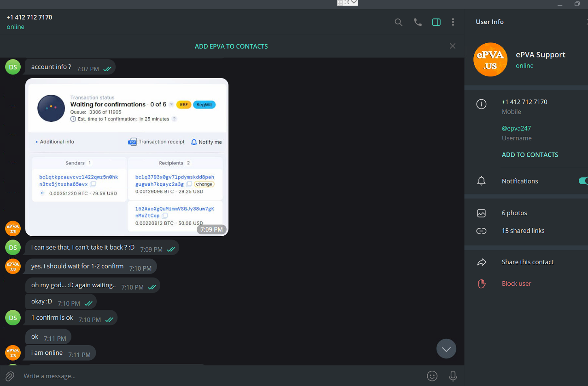
Task: Click the ePVA avatar beside 'i am online'
Action: [13, 353]
